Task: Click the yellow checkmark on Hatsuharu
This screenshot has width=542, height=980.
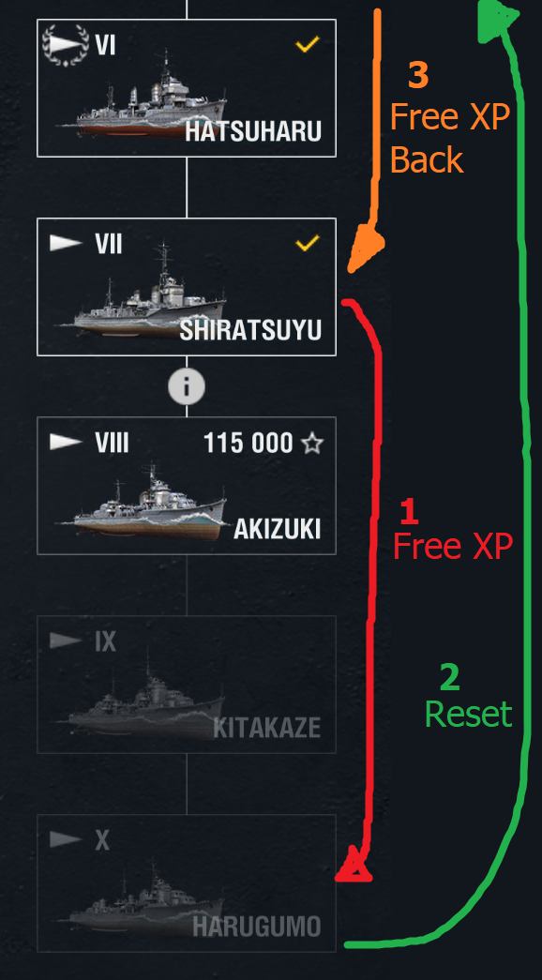Action: pyautogui.click(x=308, y=44)
